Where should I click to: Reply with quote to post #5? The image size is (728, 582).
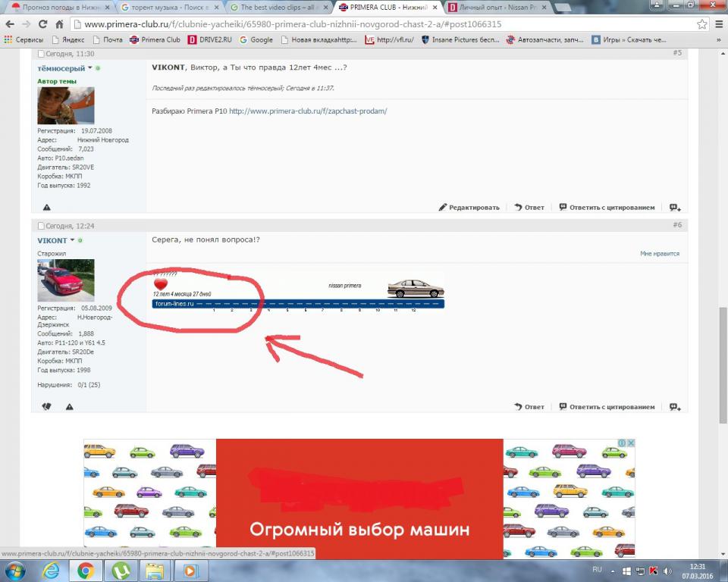click(x=607, y=208)
